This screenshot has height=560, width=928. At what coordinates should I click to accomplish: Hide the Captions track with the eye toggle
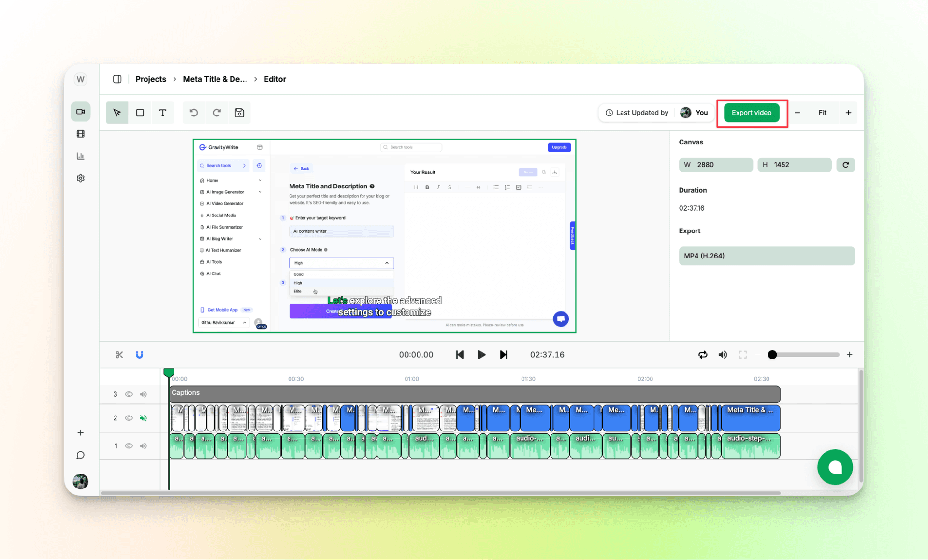click(x=129, y=394)
